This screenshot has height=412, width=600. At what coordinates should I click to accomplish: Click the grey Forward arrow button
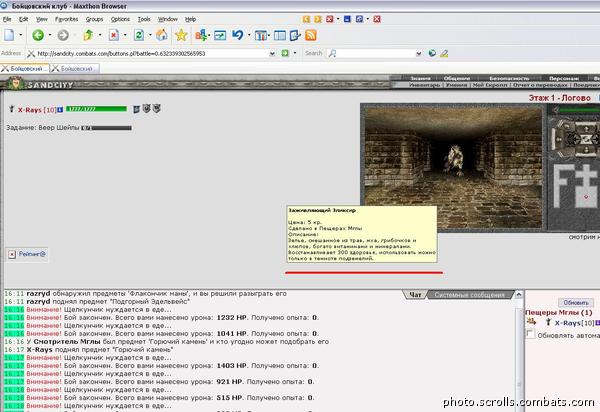point(63,35)
